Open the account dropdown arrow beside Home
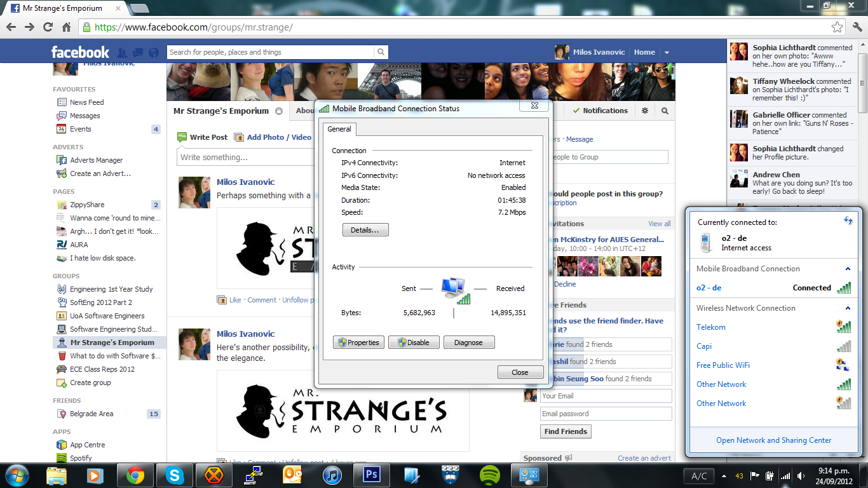 [667, 53]
